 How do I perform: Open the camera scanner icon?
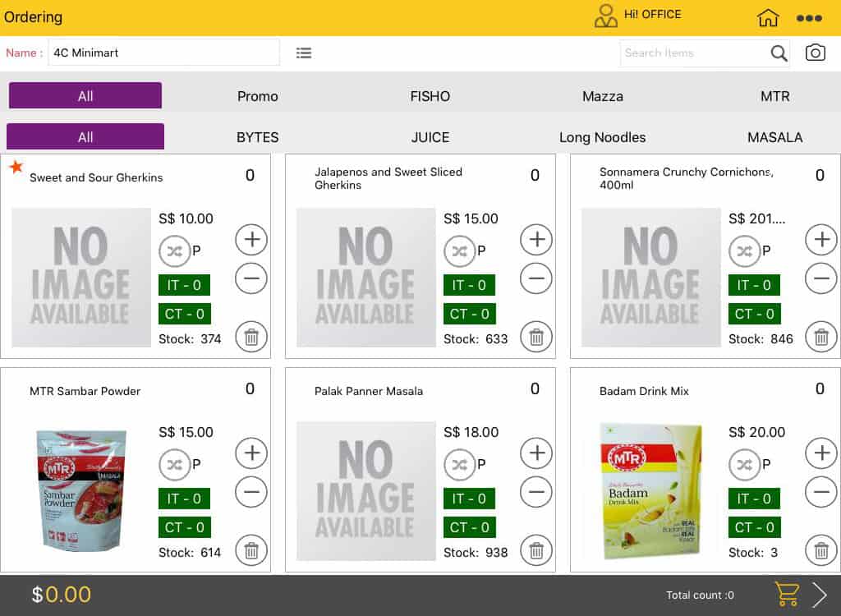[x=816, y=53]
